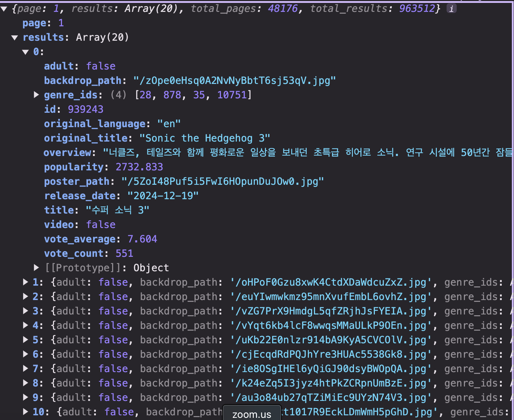514x420 pixels.
Task: Select the poster_path string "/5ZoI48Puf5i5FwI6HOpunDuJOw0.jpg"
Action: (223, 182)
